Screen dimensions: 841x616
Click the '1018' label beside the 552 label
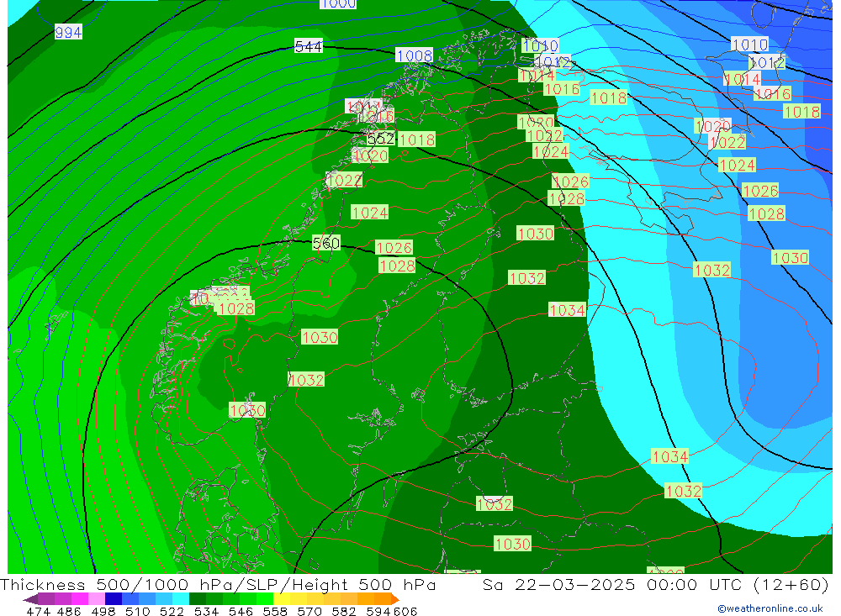[417, 140]
